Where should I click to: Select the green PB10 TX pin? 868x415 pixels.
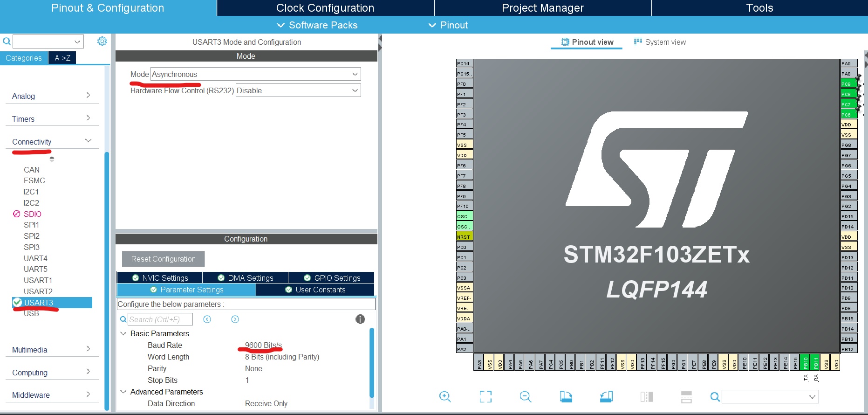(806, 362)
